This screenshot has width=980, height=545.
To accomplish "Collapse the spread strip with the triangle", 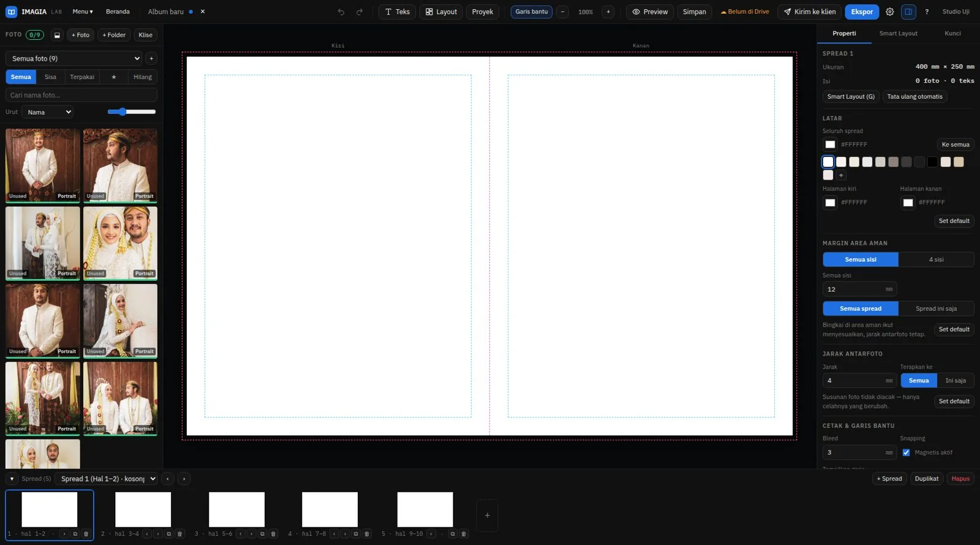I will [12, 479].
